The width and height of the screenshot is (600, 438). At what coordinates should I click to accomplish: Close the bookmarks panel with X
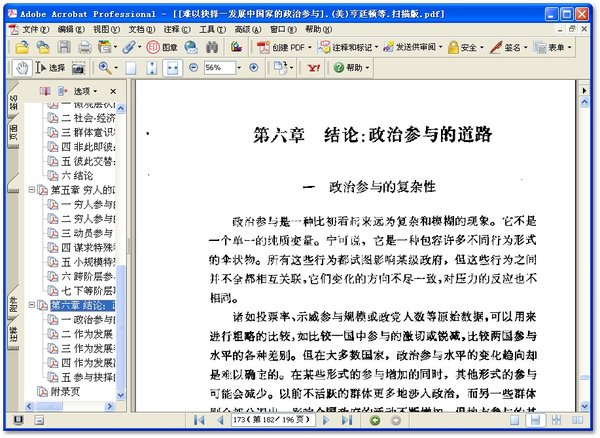(113, 91)
